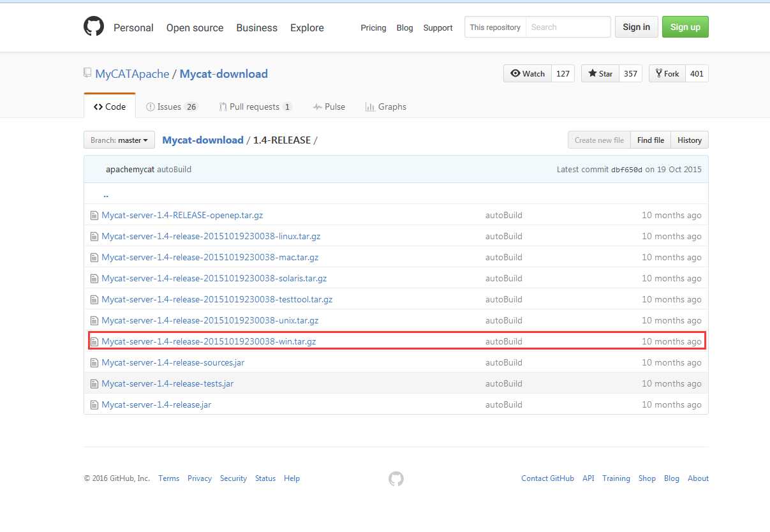Open Mycat-server-1.4-RELEASE-openep.tar.gz
The height and width of the screenshot is (532, 770).
tap(182, 216)
